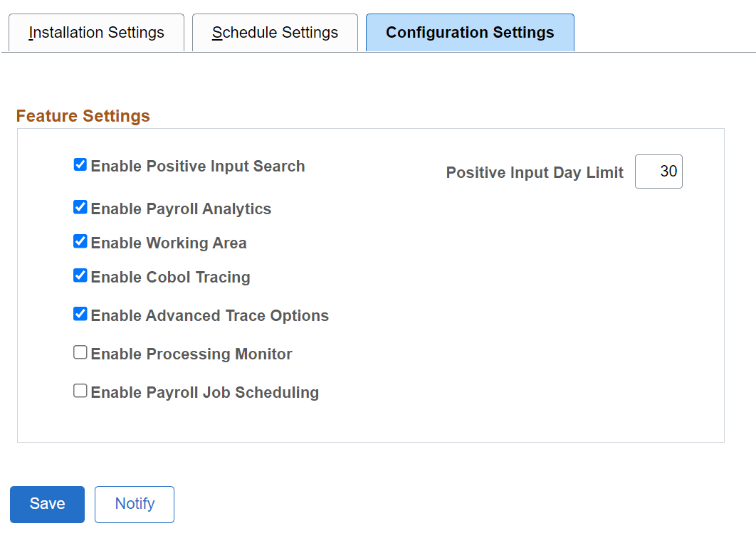Disable Enable Advanced Trace Options
Viewport: 756px width, 543px height.
tap(80, 313)
